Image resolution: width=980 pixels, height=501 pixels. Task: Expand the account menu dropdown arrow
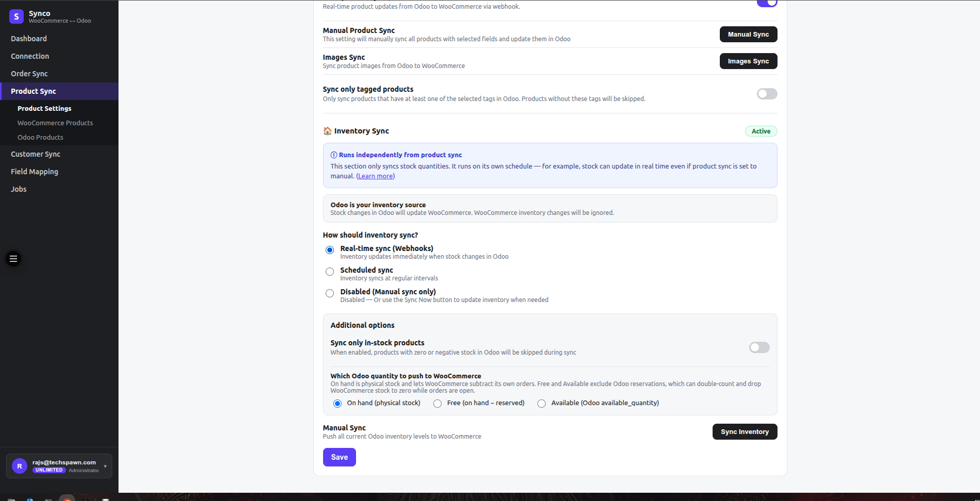click(105, 466)
